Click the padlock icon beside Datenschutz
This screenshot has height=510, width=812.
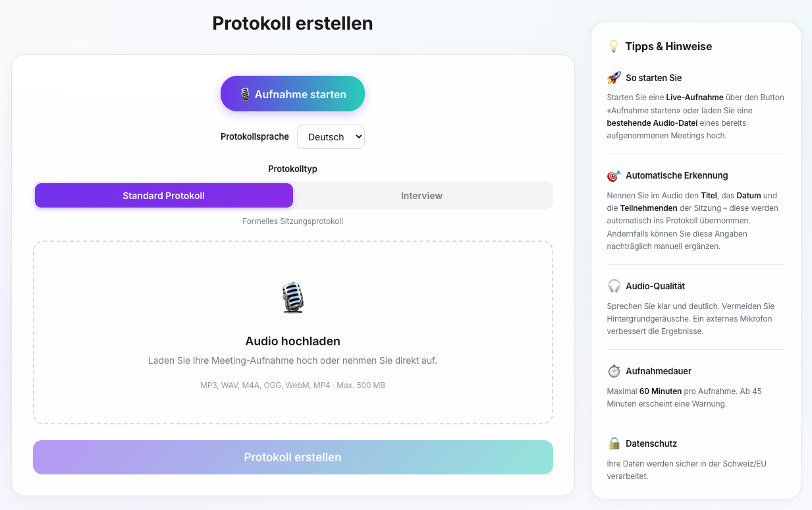[614, 443]
